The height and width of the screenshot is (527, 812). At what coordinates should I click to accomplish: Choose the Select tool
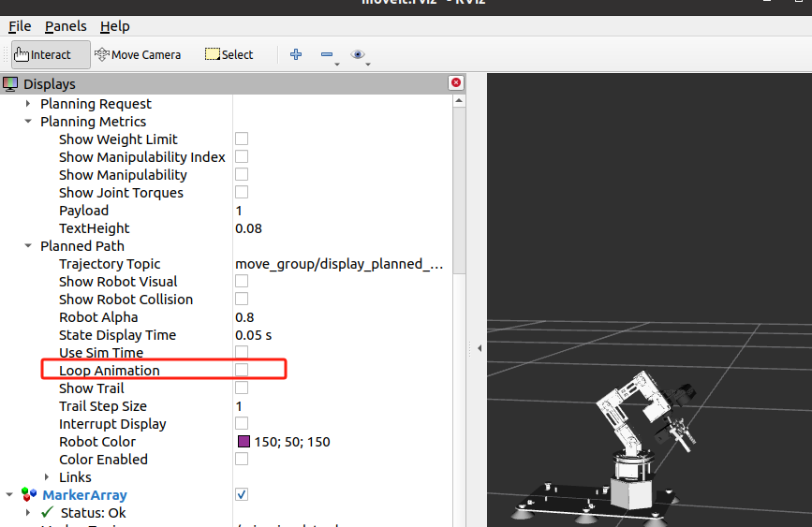click(229, 54)
